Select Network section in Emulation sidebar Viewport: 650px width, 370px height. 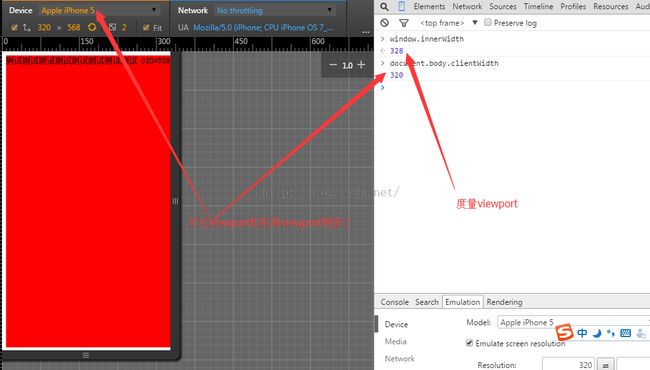400,358
